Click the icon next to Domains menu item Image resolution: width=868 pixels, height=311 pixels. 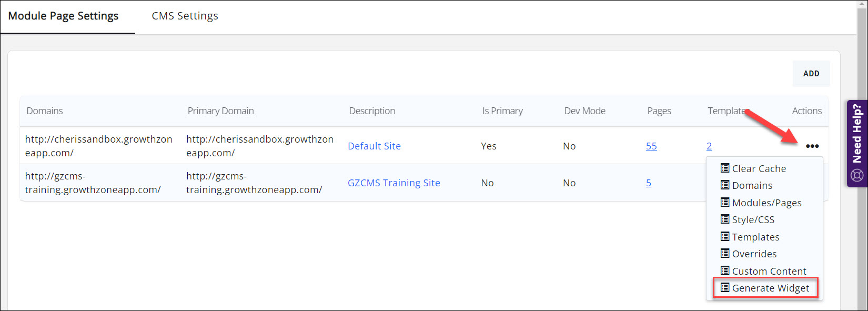point(725,185)
